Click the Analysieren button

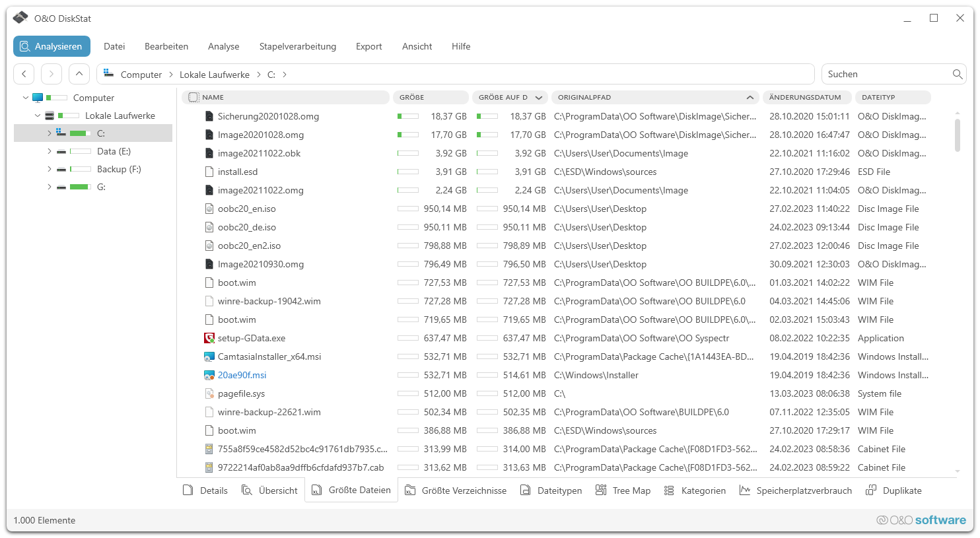52,46
